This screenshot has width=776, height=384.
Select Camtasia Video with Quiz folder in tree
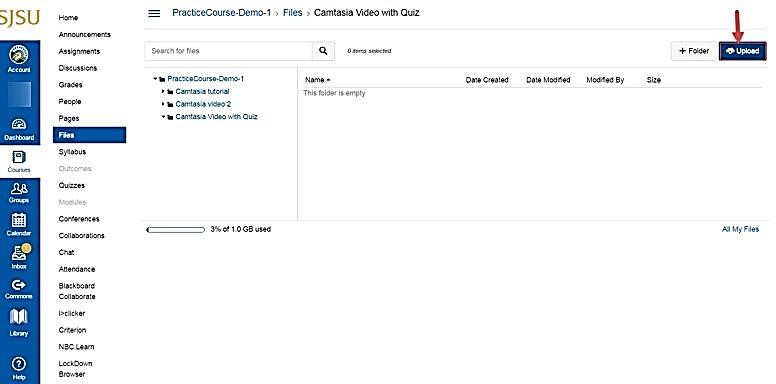[x=216, y=117]
